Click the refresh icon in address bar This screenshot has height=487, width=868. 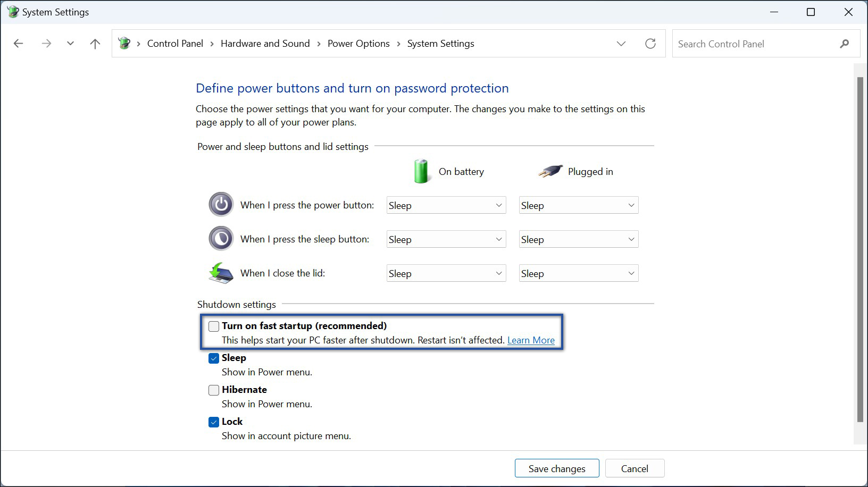click(650, 44)
